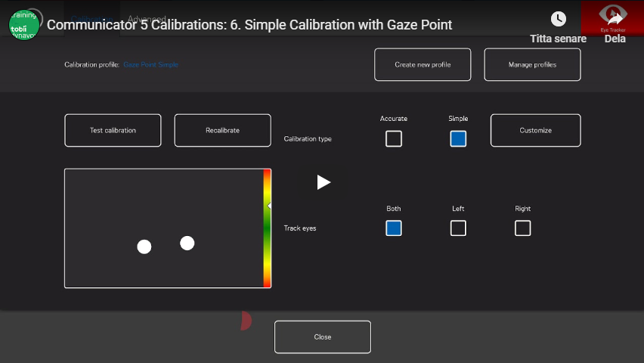Select the Right eye tracking checkbox
Image resolution: width=644 pixels, height=363 pixels.
click(x=522, y=228)
